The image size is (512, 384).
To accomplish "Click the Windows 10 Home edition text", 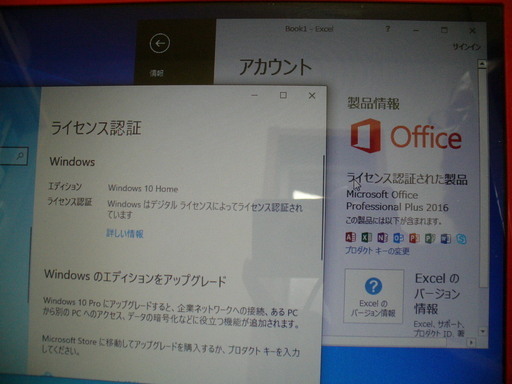I will click(x=143, y=189).
